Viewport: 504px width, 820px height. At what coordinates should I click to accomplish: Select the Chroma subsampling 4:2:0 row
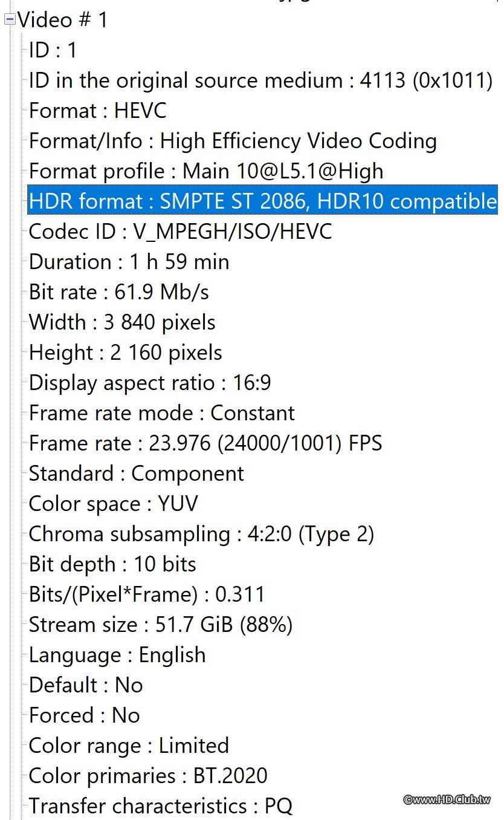[201, 534]
